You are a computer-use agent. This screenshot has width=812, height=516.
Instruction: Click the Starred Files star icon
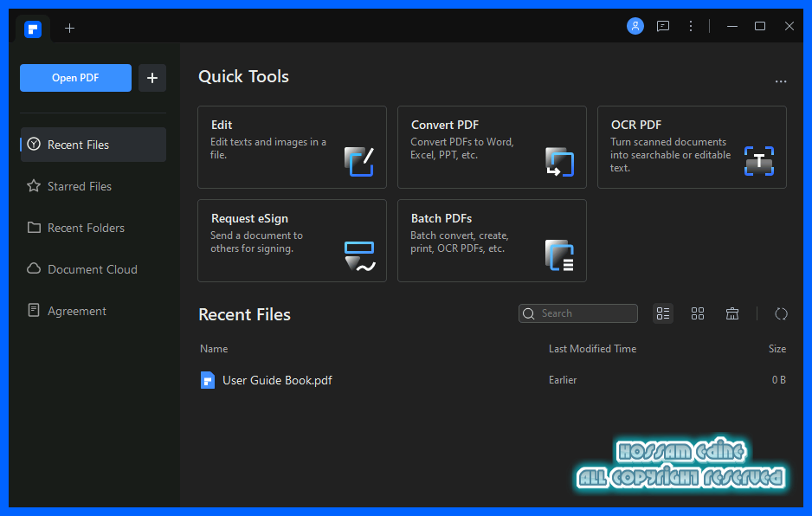tap(34, 185)
